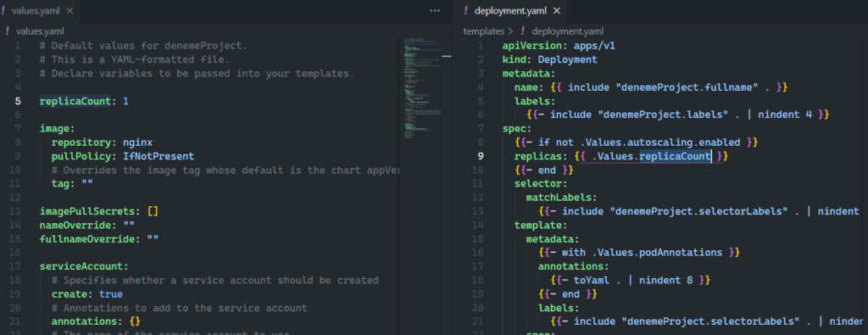The height and width of the screenshot is (335, 868).
Task: Click the deployment.yaml tab file icon
Action: click(x=466, y=10)
